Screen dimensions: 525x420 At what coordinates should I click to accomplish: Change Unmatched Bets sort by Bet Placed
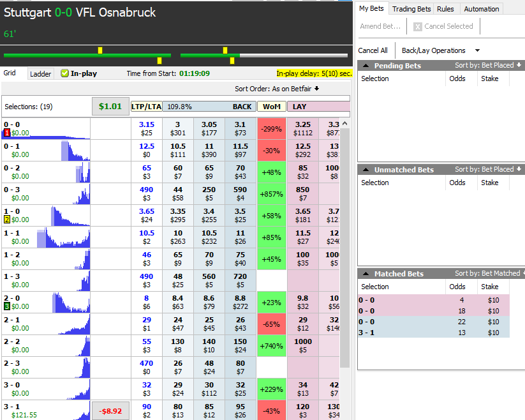[488, 170]
